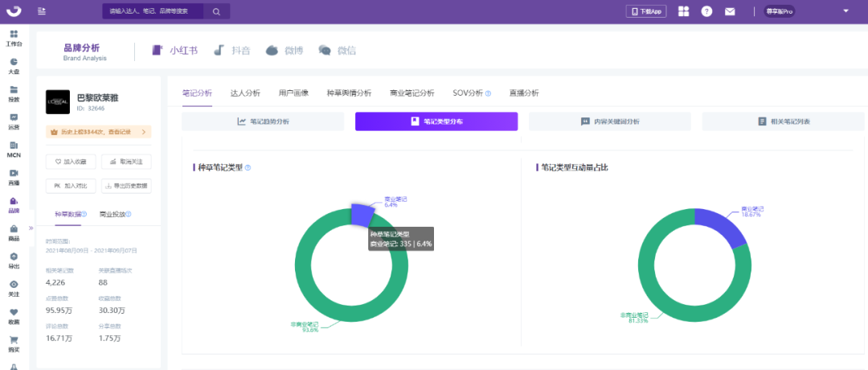Switch to the 种草数据 sub-tab
The image size is (868, 370).
[68, 214]
